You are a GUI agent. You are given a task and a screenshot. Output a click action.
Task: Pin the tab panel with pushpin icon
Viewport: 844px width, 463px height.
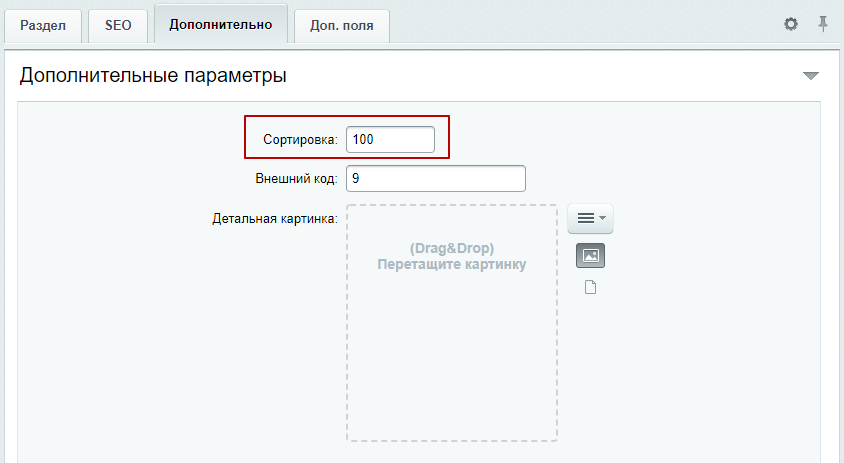tap(823, 24)
